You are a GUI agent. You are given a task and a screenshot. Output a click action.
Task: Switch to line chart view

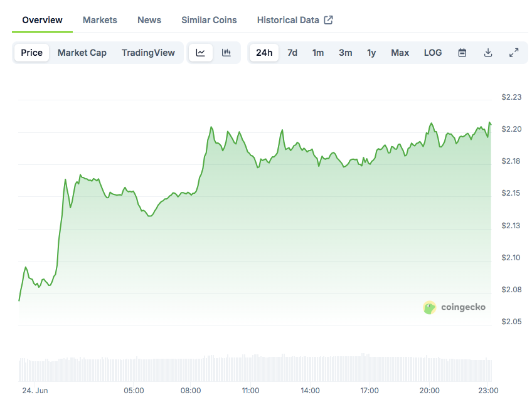click(x=201, y=53)
